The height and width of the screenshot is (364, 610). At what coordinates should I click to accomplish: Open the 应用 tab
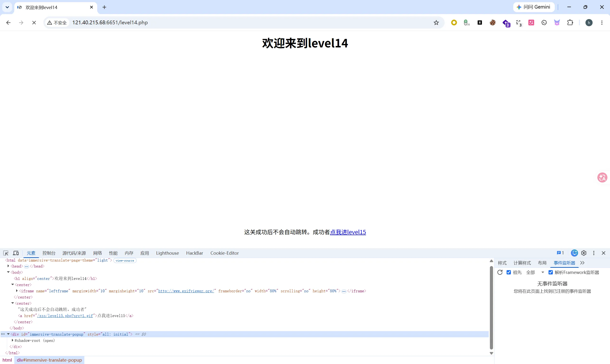(x=145, y=253)
